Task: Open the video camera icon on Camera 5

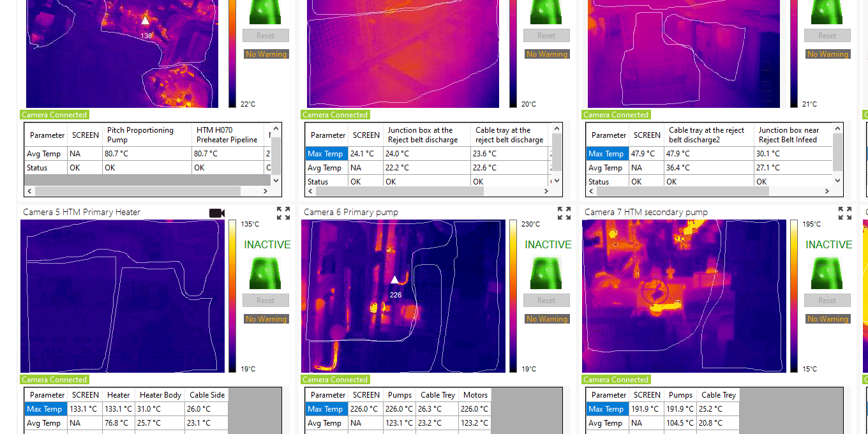Action: [217, 213]
